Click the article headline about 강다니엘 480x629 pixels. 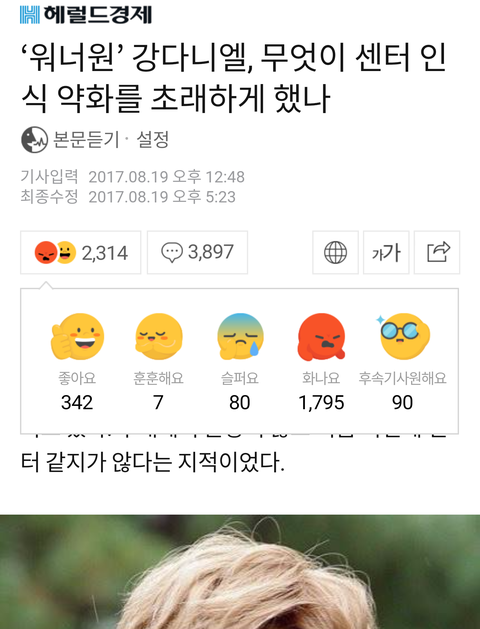tap(233, 78)
